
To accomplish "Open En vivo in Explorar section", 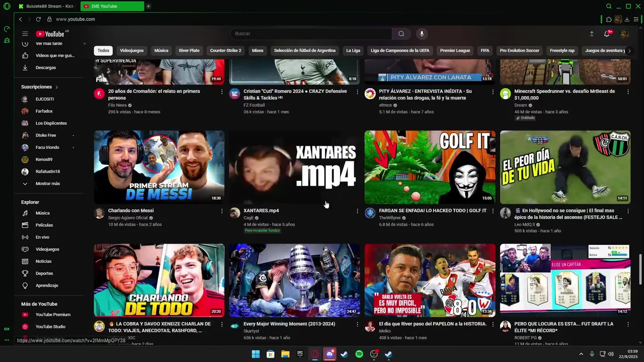I will point(43,237).
